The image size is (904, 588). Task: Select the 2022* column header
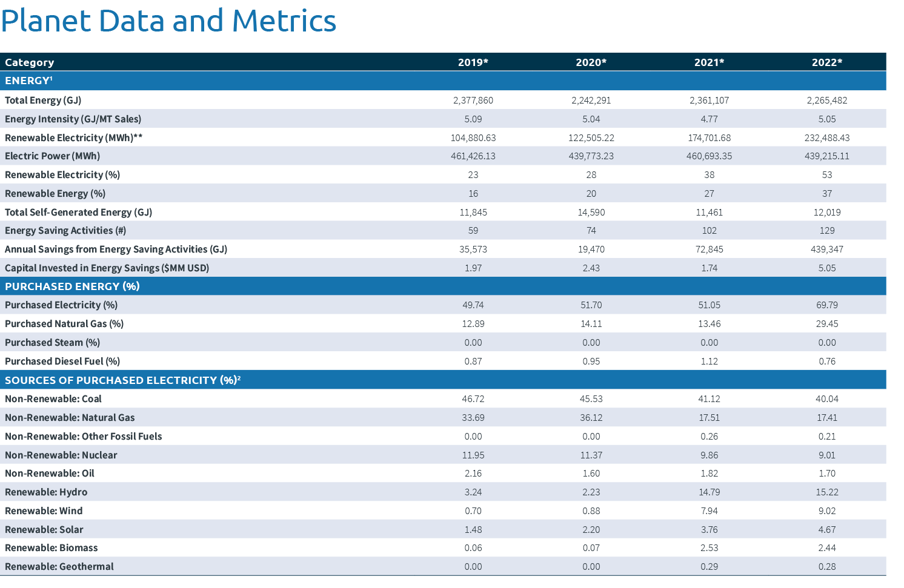[827, 62]
